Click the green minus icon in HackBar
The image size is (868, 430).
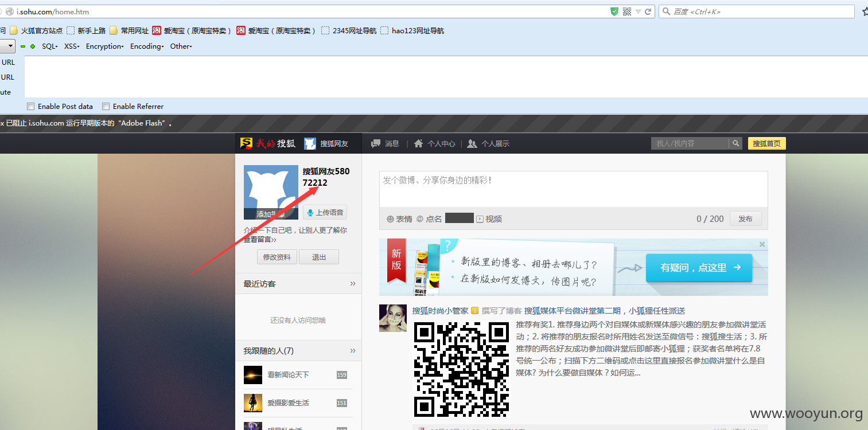pos(23,46)
